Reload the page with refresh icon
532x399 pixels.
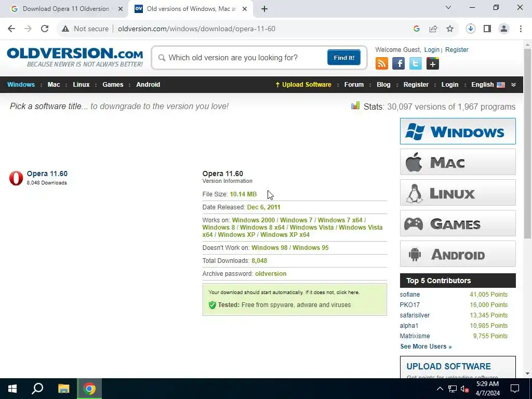(x=45, y=29)
